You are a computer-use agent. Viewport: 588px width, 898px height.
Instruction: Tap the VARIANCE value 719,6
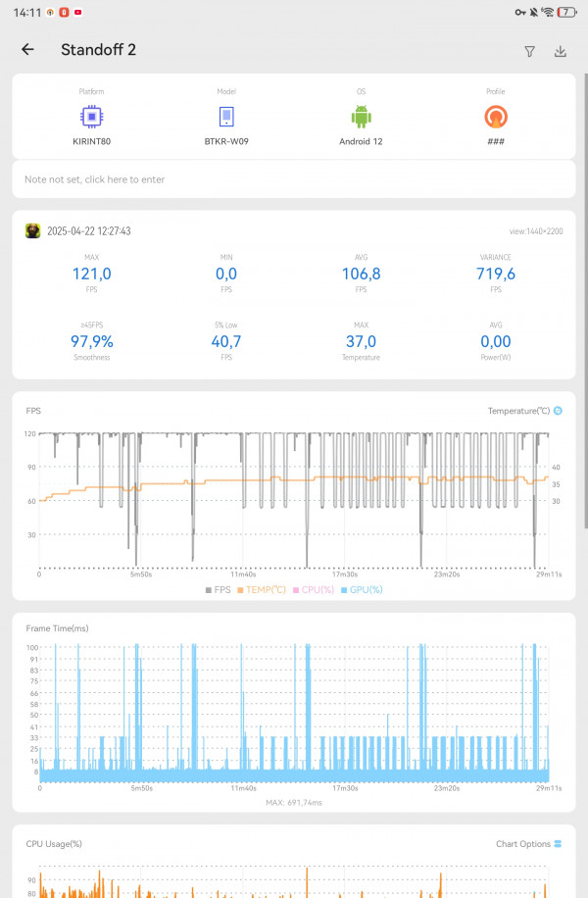[x=496, y=274]
